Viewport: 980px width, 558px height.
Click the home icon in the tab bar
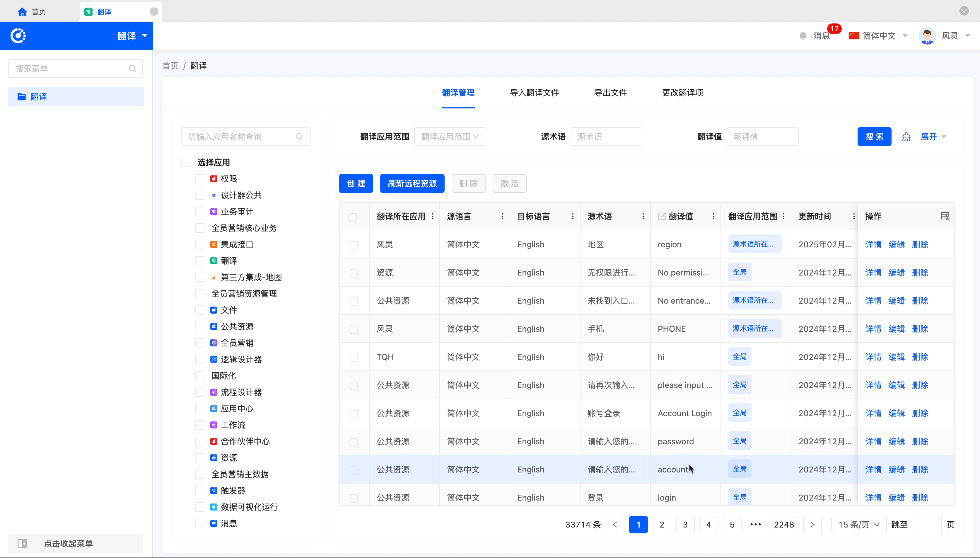[22, 12]
